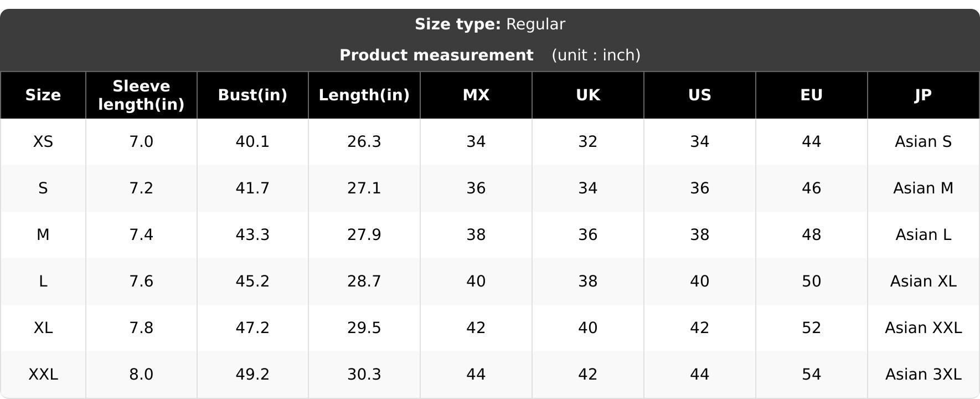Click the (unit : inch) label
Image resolution: width=980 pixels, height=399 pixels.
pyautogui.click(x=596, y=55)
